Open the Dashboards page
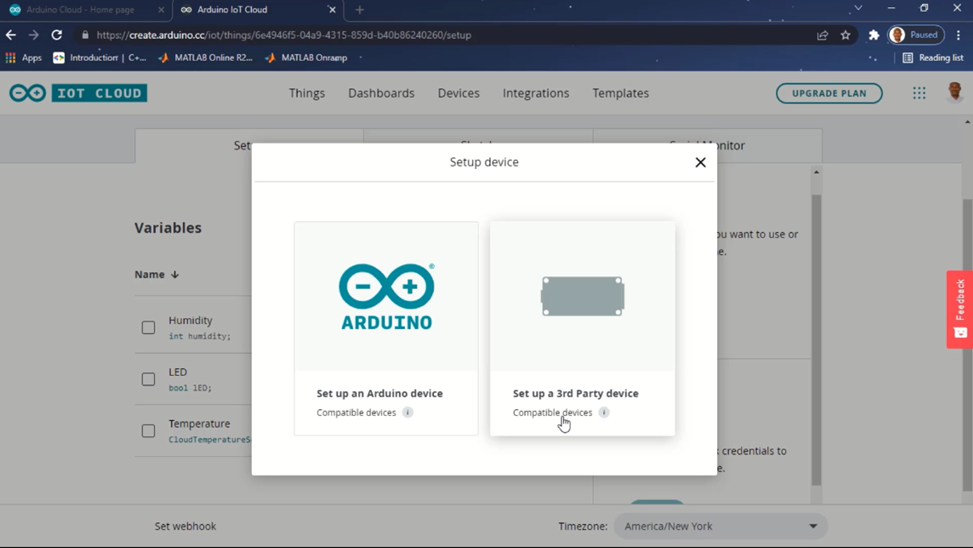973x548 pixels. (x=381, y=93)
